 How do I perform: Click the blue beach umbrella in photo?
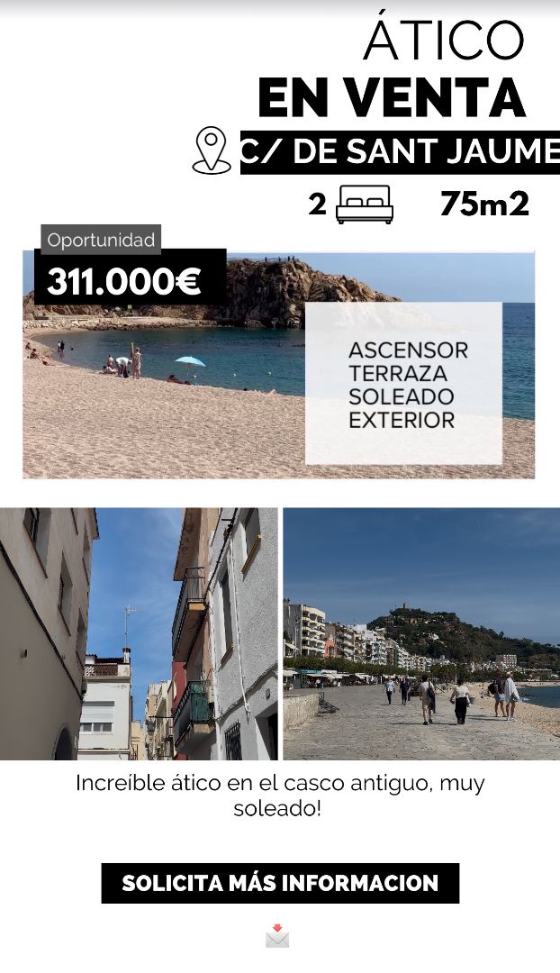190,366
